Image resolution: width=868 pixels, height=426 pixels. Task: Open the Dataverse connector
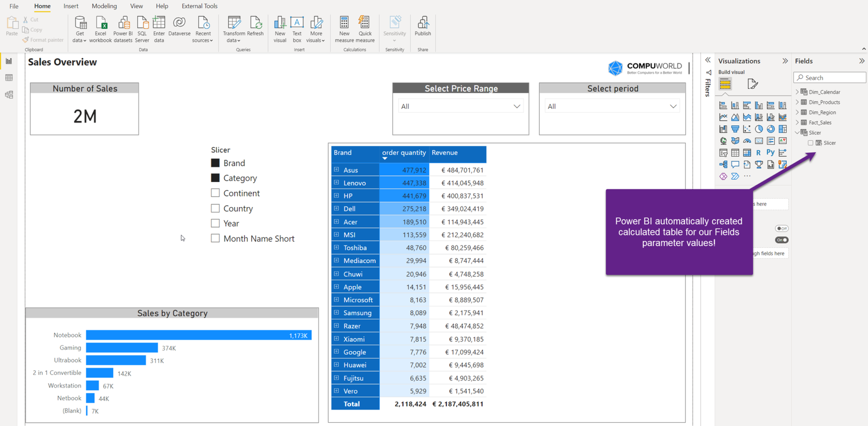(x=180, y=26)
